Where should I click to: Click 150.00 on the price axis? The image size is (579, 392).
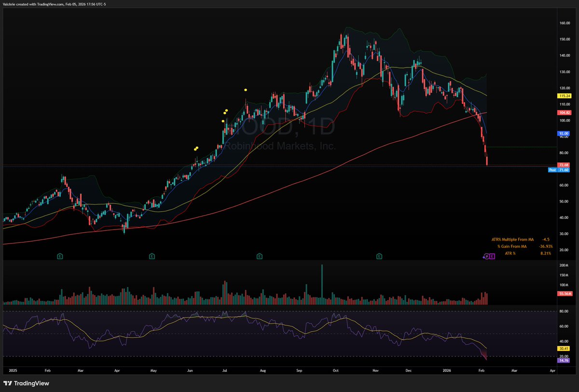click(565, 39)
